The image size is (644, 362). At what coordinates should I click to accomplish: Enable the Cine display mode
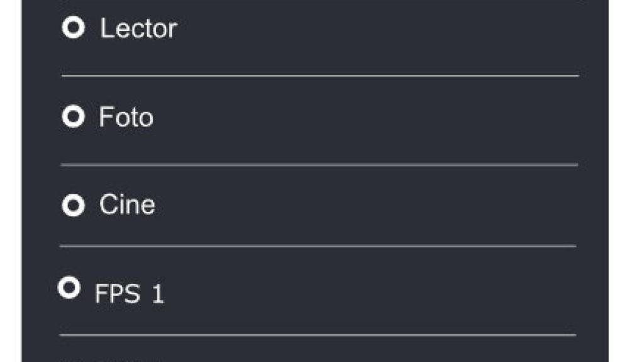[75, 204]
